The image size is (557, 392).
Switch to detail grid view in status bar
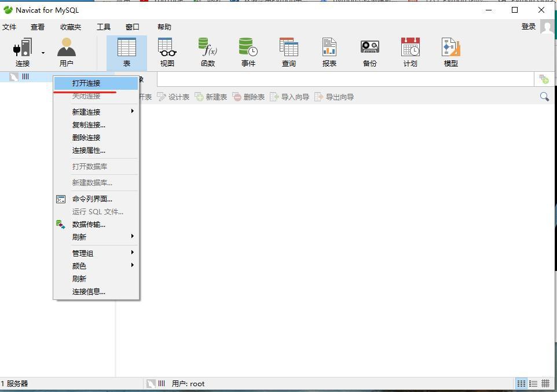[545, 383]
